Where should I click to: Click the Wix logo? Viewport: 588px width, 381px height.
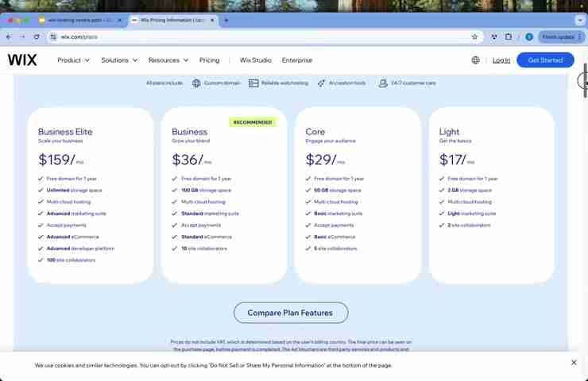tap(22, 60)
